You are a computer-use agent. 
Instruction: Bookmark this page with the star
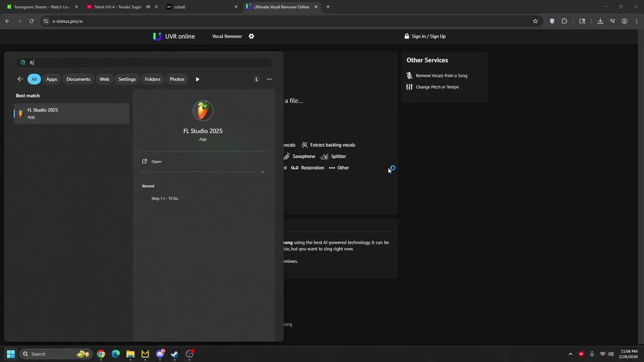tap(535, 21)
